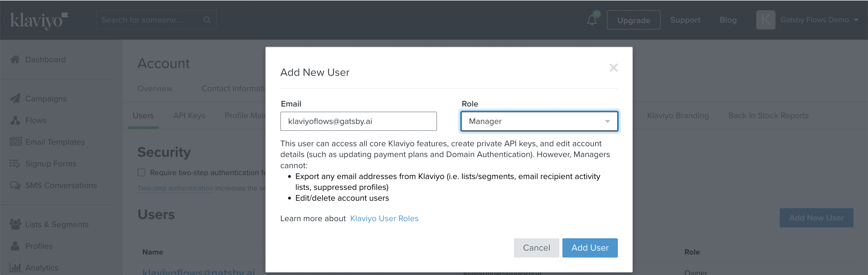Click the Flows icon in sidebar

[15, 120]
